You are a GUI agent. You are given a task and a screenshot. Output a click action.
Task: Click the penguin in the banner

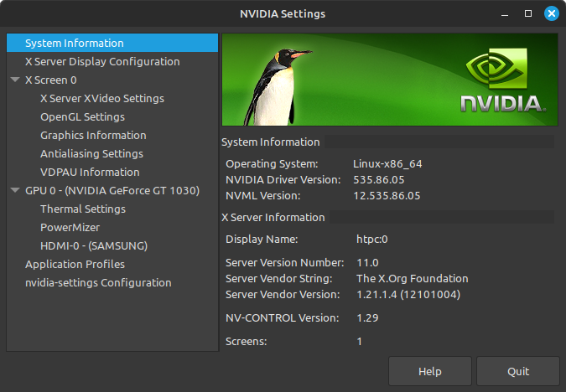(276, 87)
